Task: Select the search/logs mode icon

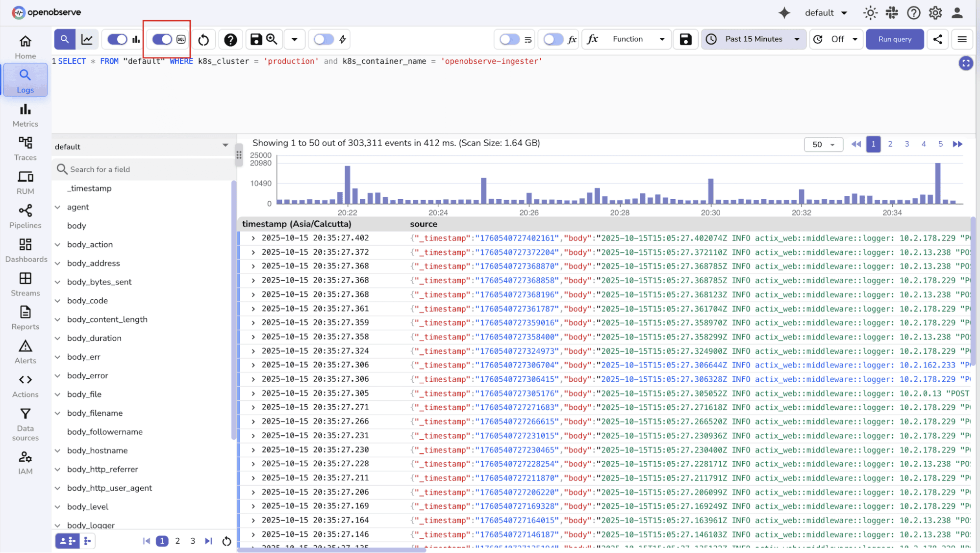Action: coord(64,39)
